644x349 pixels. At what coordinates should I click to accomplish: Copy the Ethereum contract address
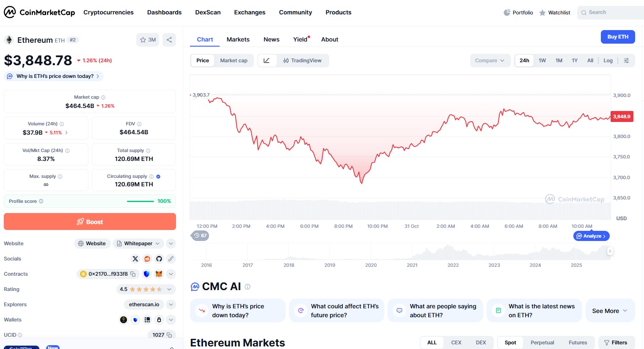[x=133, y=274]
